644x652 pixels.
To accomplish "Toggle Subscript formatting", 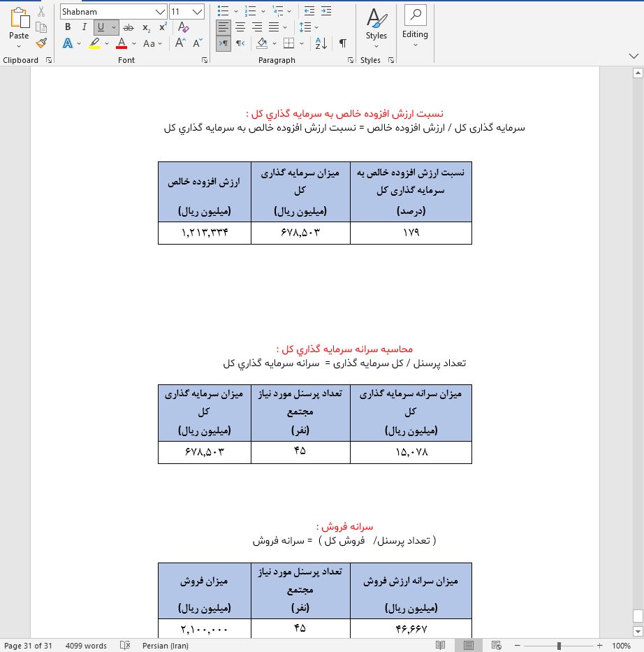I will [146, 27].
